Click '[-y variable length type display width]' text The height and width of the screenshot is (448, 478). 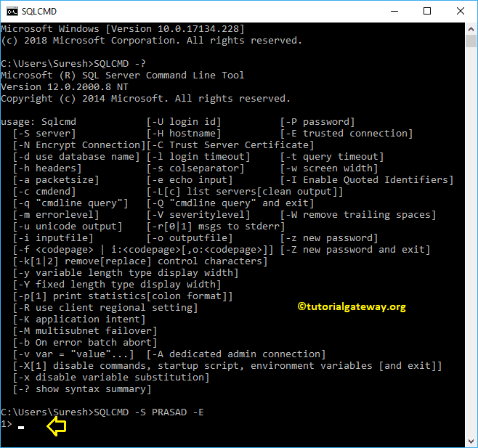click(x=126, y=273)
